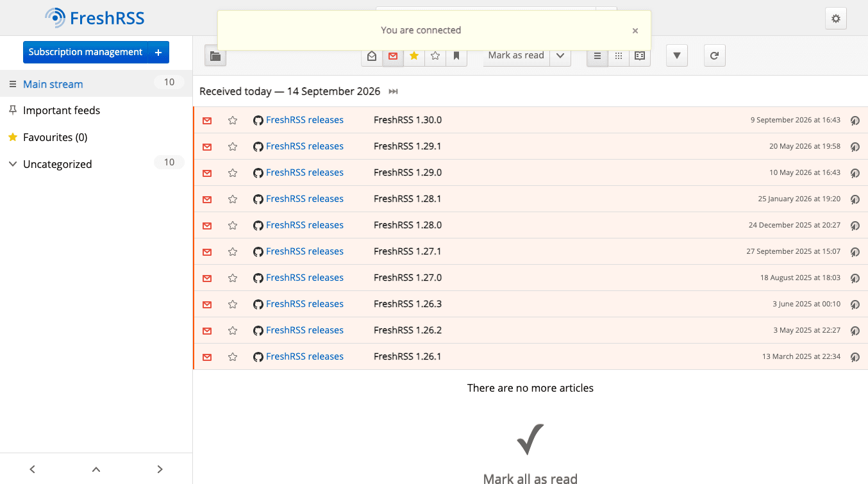
Task: Open FreshRSS releases feed link on 1.28.0 row
Action: coord(299,225)
